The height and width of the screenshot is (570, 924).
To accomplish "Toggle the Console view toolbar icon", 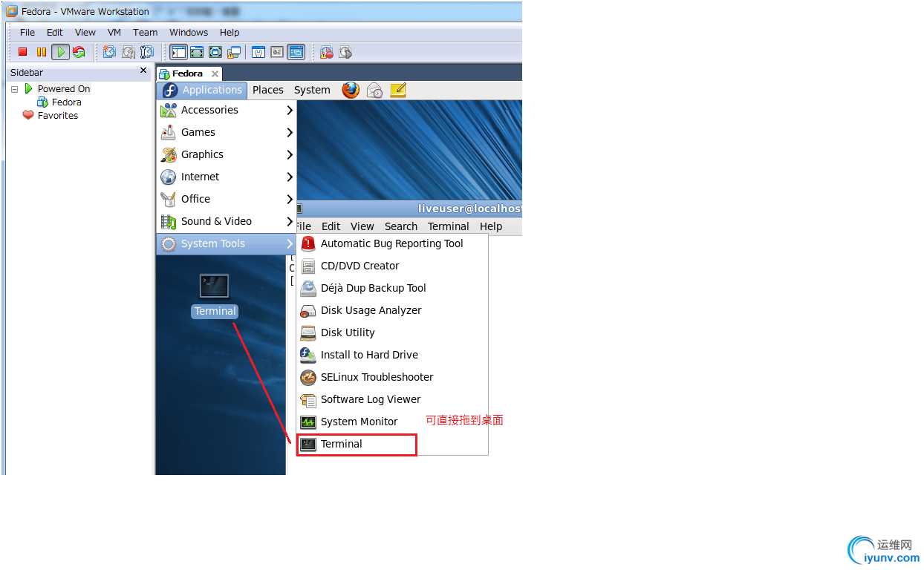I will click(x=296, y=52).
